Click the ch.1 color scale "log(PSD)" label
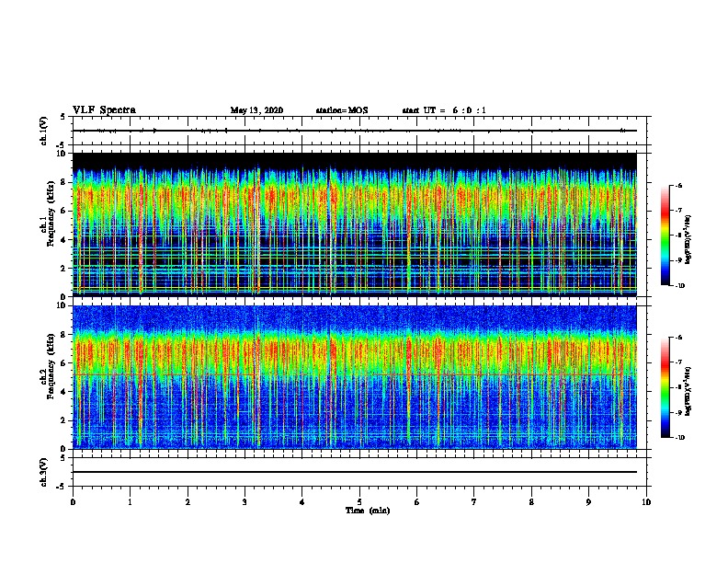This screenshot has width=728, height=563. coord(688,239)
